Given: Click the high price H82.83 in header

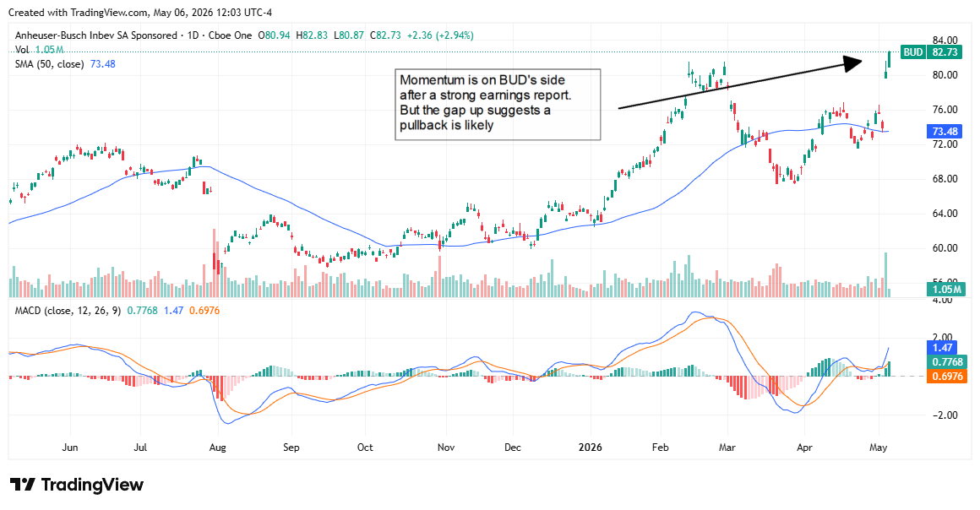Looking at the screenshot, I should pos(311,35).
